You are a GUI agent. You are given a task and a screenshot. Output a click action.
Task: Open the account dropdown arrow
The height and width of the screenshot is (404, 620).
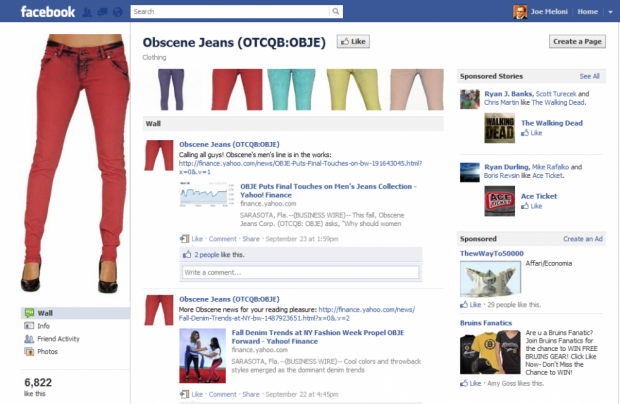point(611,12)
